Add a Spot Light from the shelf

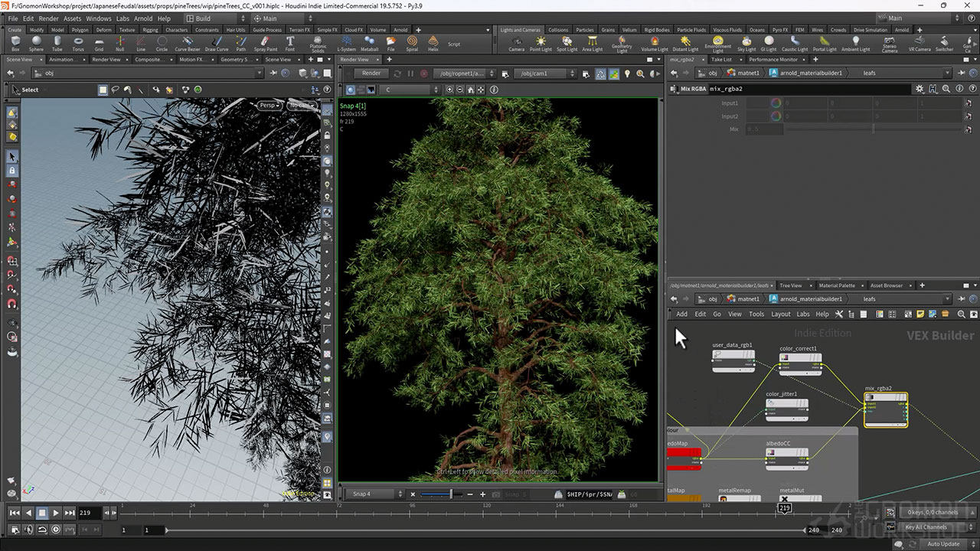pos(567,44)
